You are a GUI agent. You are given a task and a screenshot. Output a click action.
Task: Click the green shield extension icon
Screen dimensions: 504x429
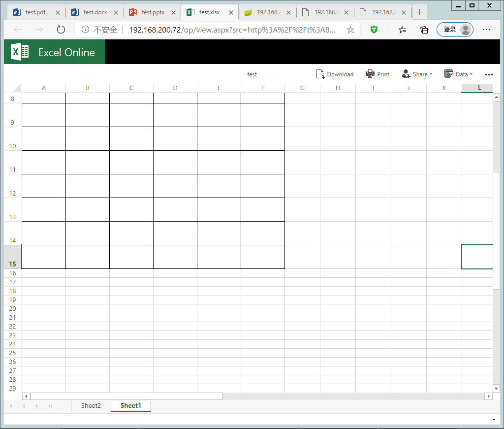(374, 30)
